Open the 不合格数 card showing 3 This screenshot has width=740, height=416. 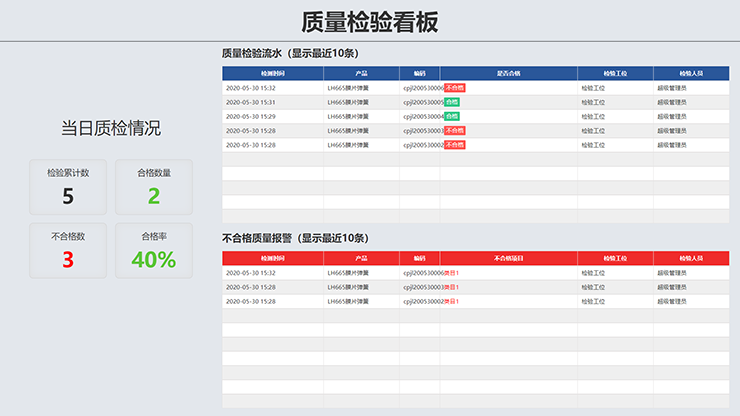[68, 250]
